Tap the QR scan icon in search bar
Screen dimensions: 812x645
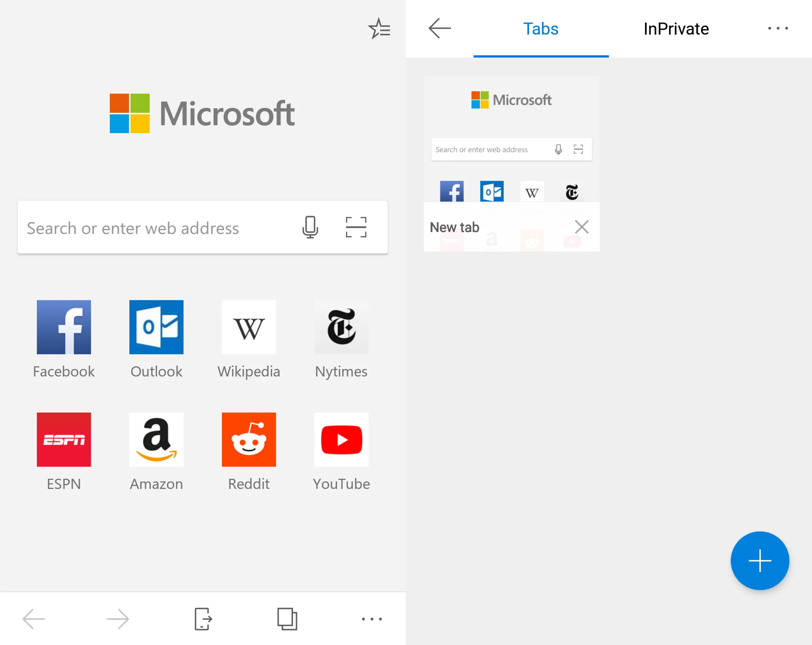coord(356,227)
